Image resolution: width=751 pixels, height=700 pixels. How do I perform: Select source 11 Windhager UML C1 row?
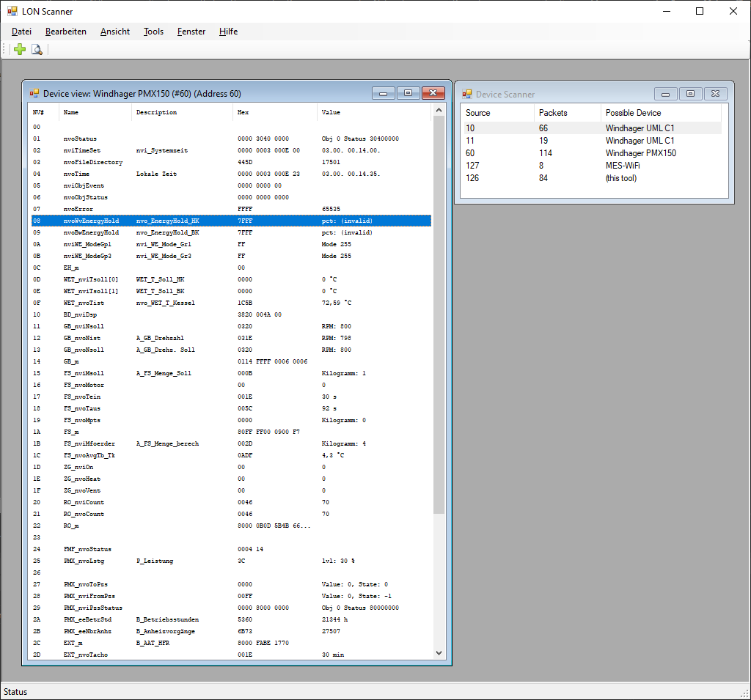[x=592, y=140]
